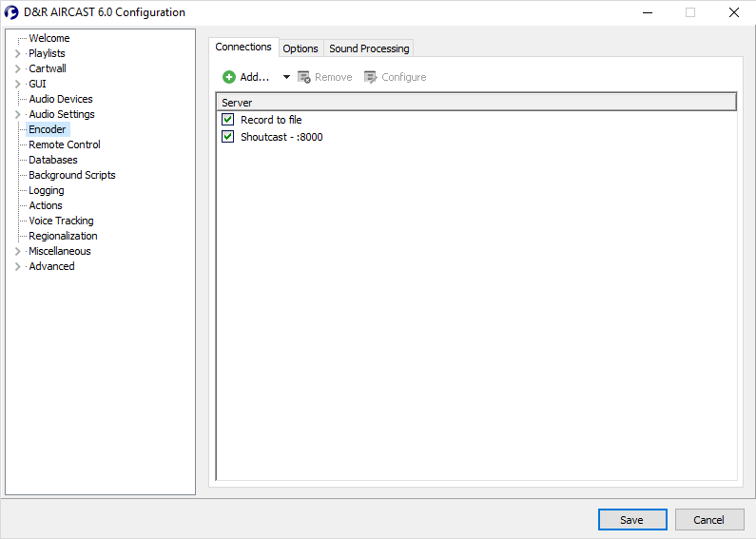Expand the Playlists tree node
Viewport: 756px width, 539px height.
point(18,53)
